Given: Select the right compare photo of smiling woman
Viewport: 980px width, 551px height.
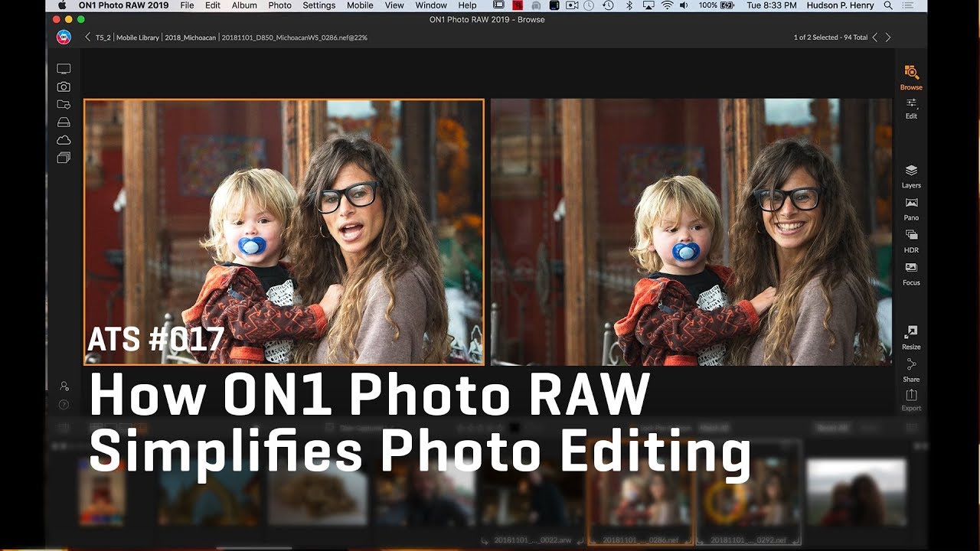Looking at the screenshot, I should point(691,232).
